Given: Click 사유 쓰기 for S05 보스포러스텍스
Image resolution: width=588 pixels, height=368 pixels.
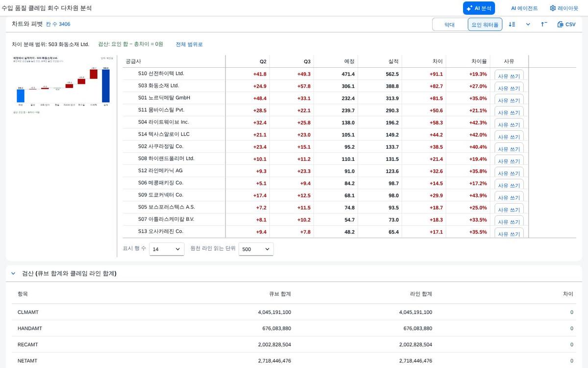Looking at the screenshot, I should tap(509, 209).
